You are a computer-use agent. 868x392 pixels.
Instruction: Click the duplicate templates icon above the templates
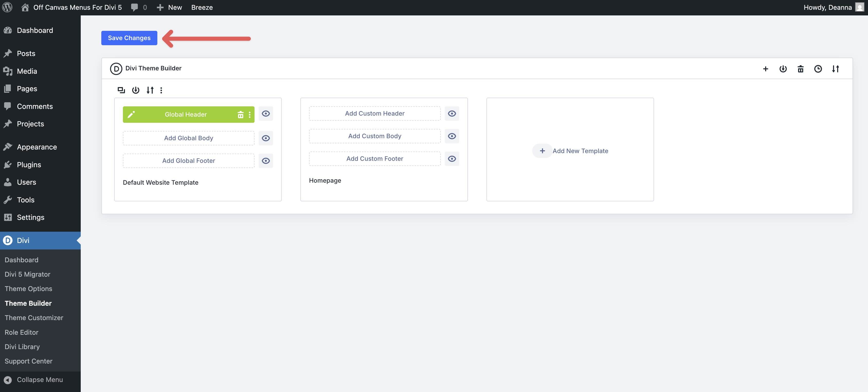[121, 90]
